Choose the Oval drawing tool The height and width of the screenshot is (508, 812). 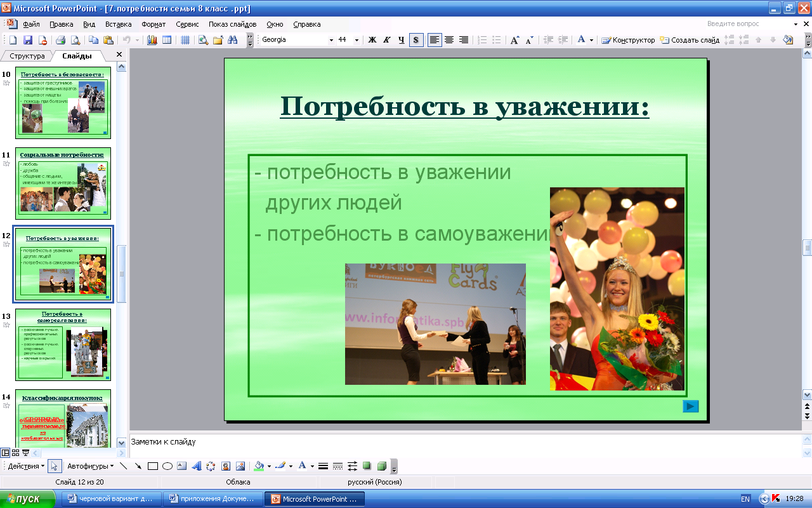click(167, 466)
